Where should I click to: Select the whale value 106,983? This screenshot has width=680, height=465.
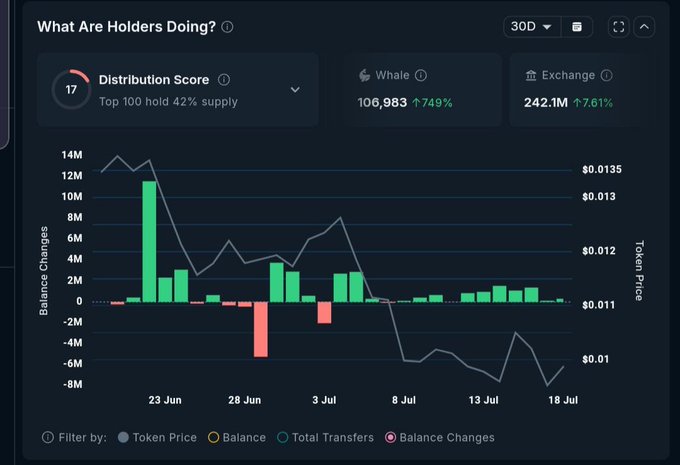[x=382, y=103]
